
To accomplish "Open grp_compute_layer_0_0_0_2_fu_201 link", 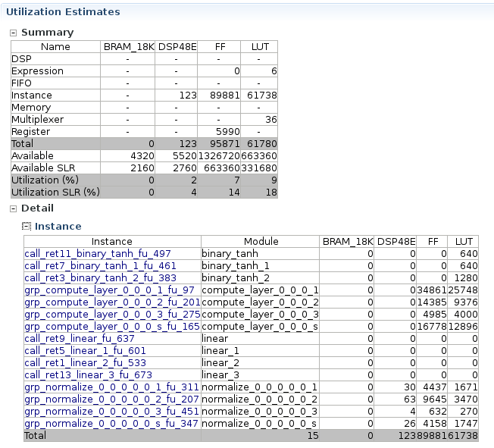I will tap(112, 302).
